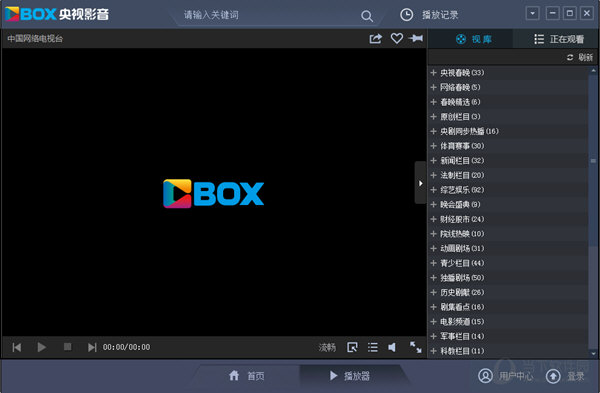Screen dimensions: 600x393
Task: Click the 中国网络电视台 title text
Action: click(x=35, y=39)
